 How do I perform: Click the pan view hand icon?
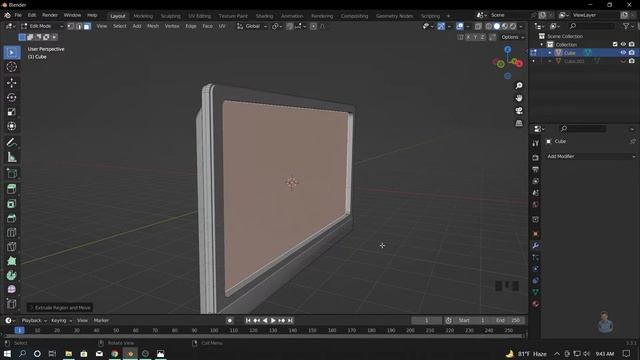point(519,98)
